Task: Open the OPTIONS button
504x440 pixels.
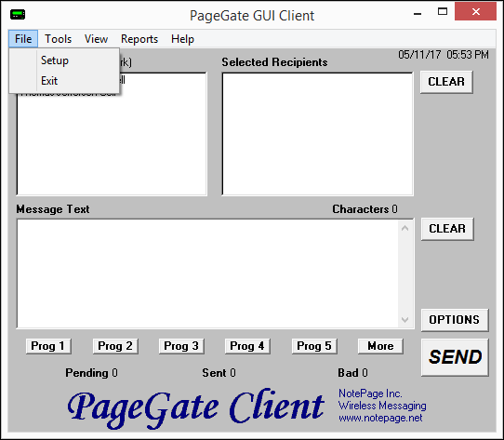Action: (x=455, y=320)
